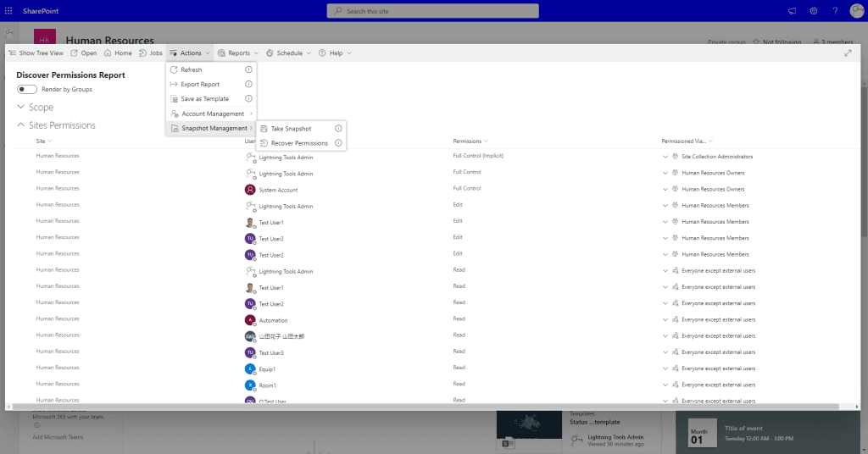Click the Show Tree View icon
Screen dimensions: 868x454
point(13,53)
